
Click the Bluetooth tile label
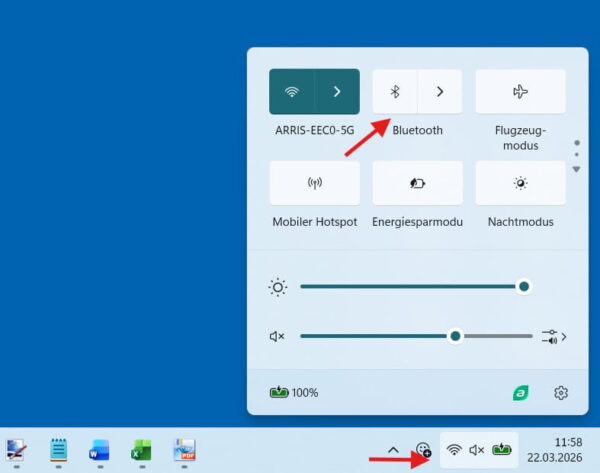pyautogui.click(x=417, y=130)
